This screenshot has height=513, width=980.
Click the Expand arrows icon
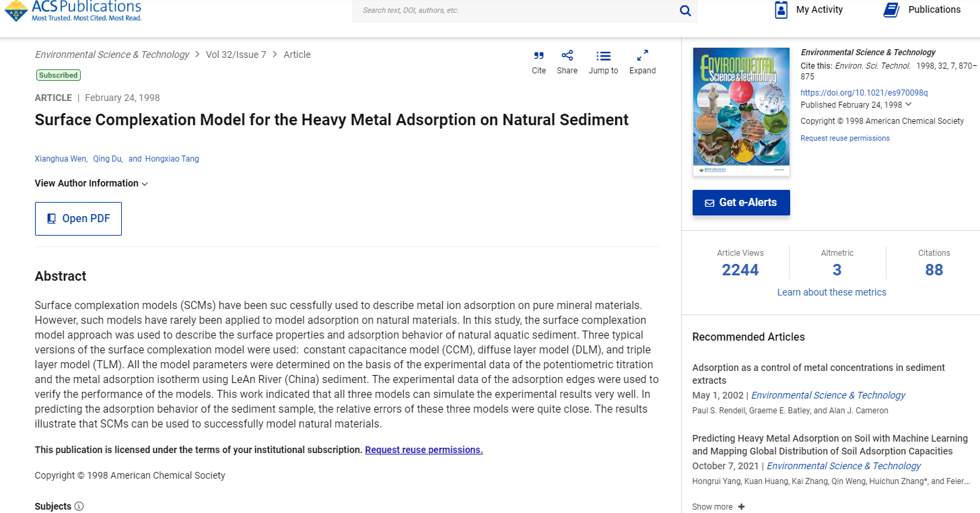point(642,56)
